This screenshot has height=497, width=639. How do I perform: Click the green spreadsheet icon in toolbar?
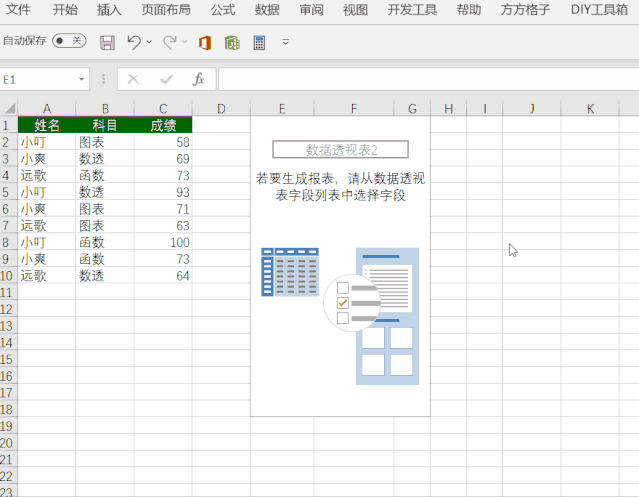pos(232,42)
